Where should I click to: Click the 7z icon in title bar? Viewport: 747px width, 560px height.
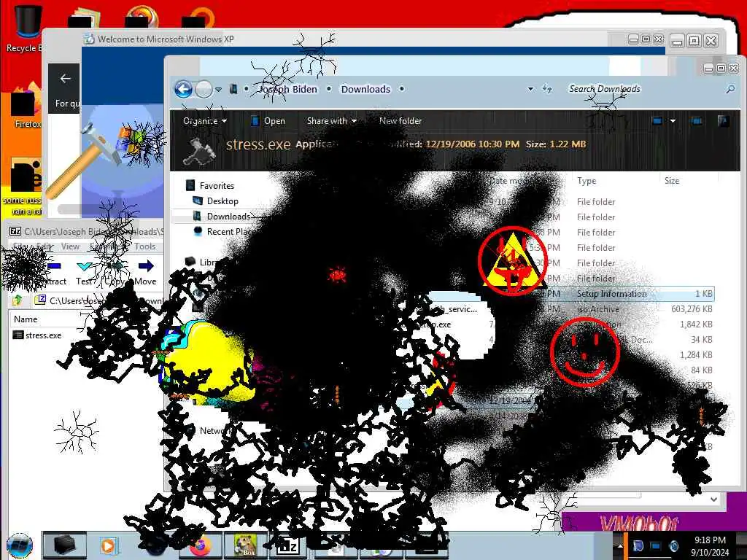pyautogui.click(x=15, y=231)
